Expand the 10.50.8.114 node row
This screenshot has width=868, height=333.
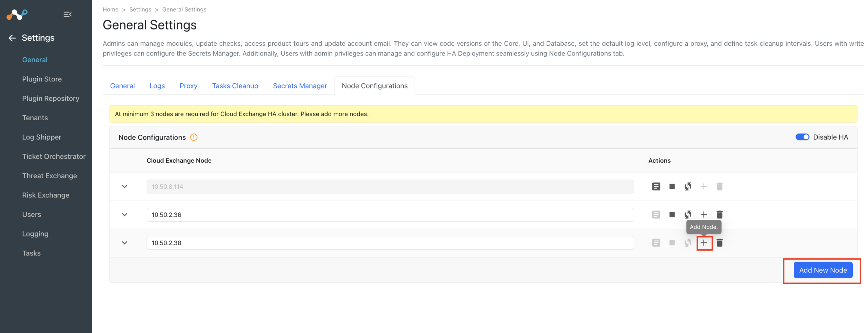[124, 186]
